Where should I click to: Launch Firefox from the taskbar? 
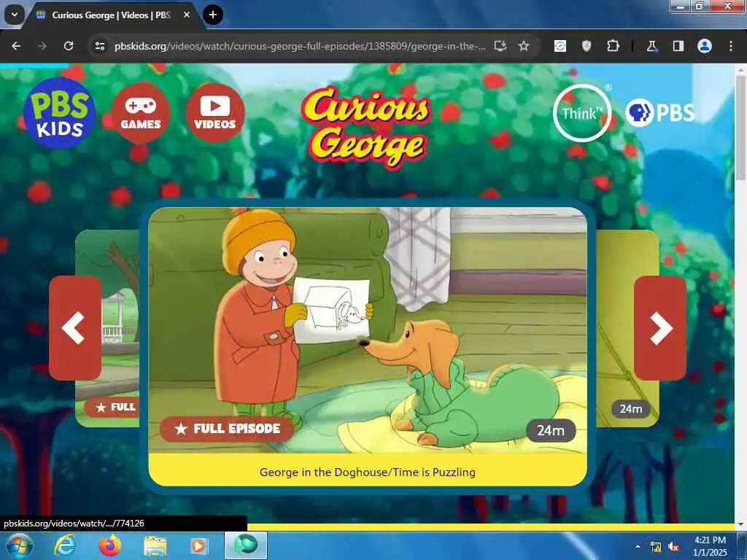[x=109, y=545]
